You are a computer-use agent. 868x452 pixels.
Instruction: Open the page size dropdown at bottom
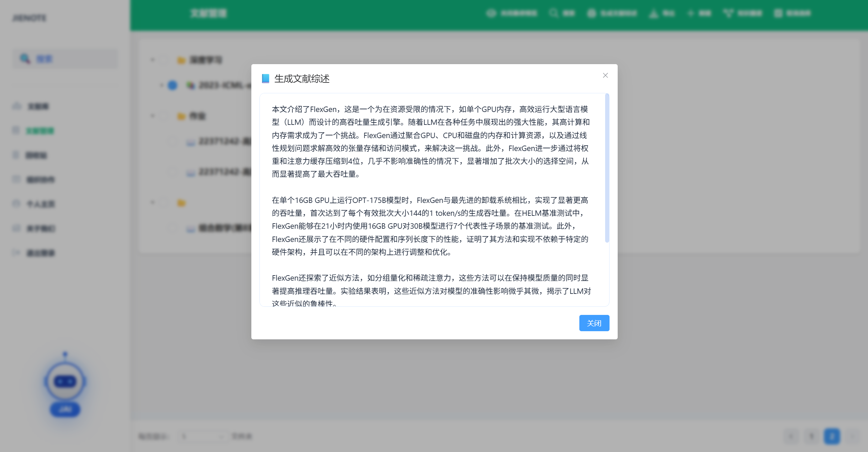202,436
